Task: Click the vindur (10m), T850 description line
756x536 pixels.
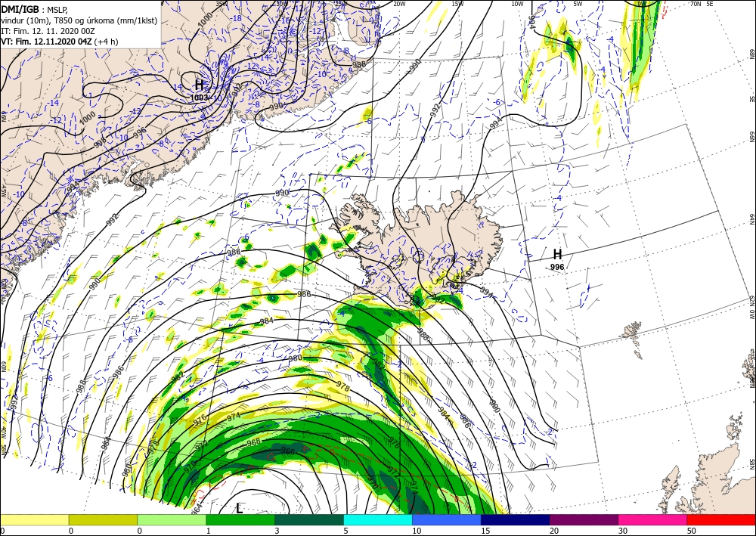Action: 79,20
